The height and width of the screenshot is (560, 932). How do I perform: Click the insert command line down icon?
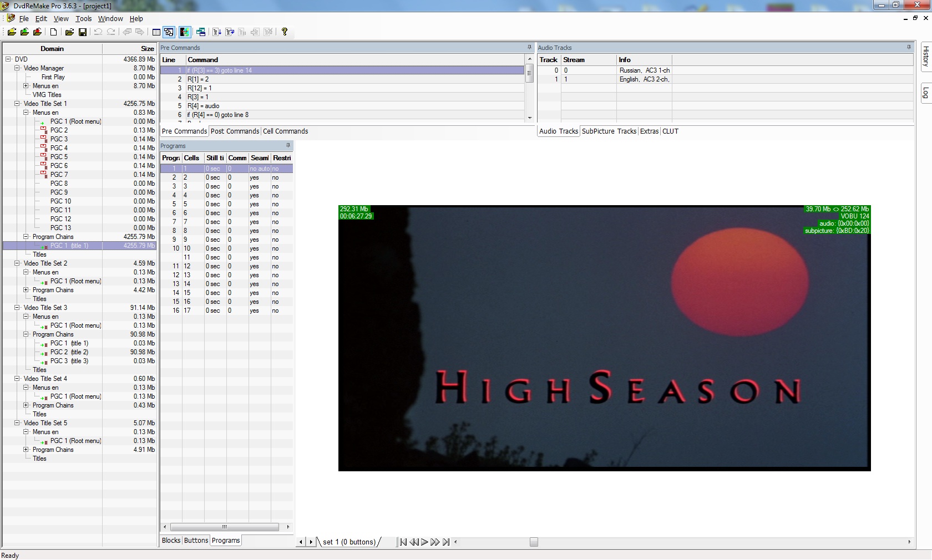(217, 32)
